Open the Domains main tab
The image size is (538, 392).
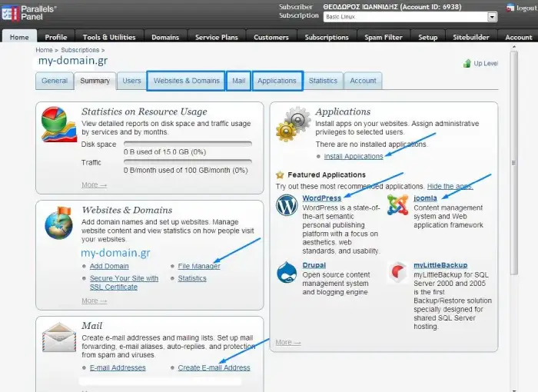pos(165,37)
